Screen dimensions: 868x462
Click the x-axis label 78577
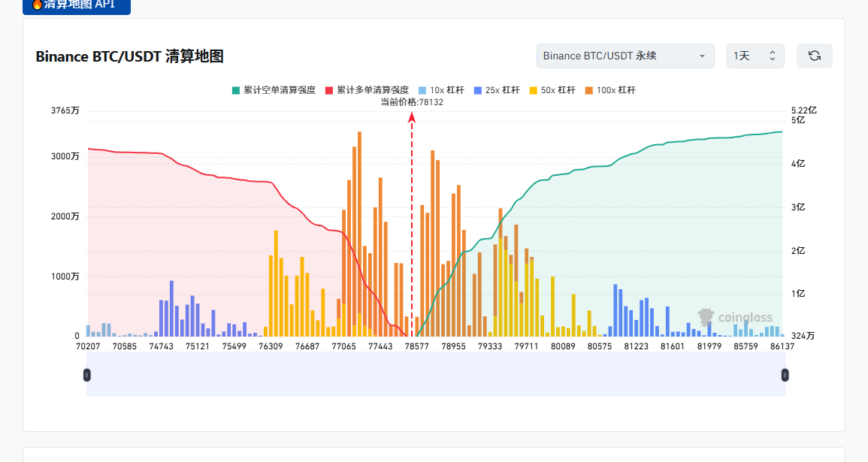[x=417, y=346]
